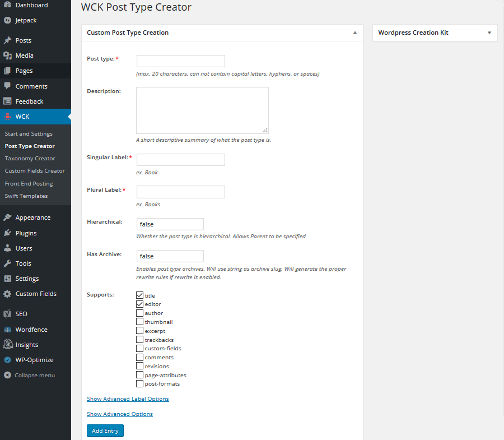Screen dimensions: 504x440
Task: Open the Hierarchical false dropdown
Action: click(170, 224)
